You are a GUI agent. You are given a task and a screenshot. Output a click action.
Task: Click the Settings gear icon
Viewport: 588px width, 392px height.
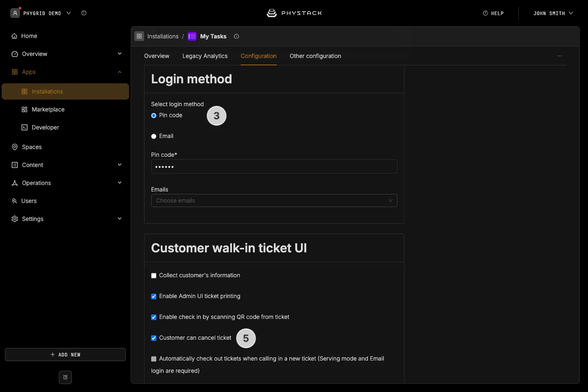tap(15, 219)
